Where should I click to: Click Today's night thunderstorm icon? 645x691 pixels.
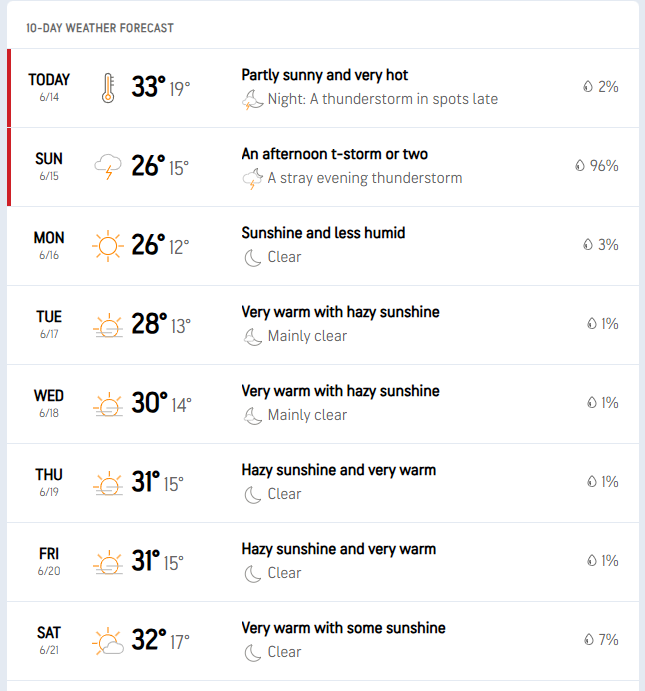coord(252,100)
